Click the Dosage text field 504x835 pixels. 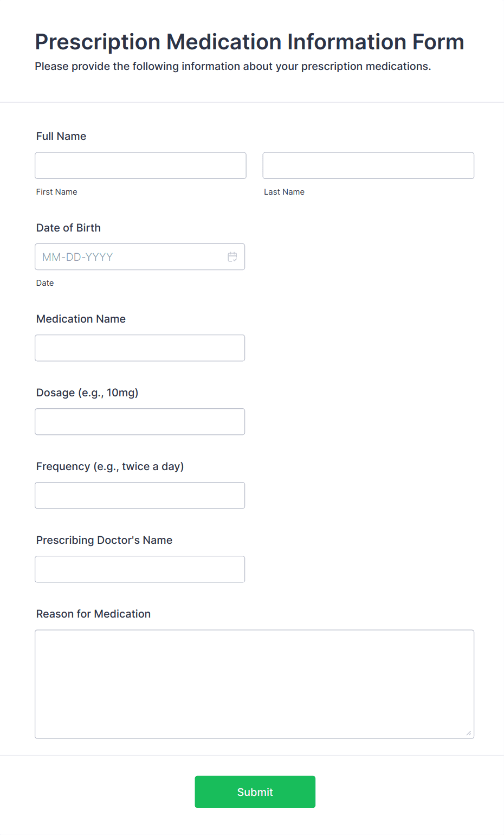[140, 422]
